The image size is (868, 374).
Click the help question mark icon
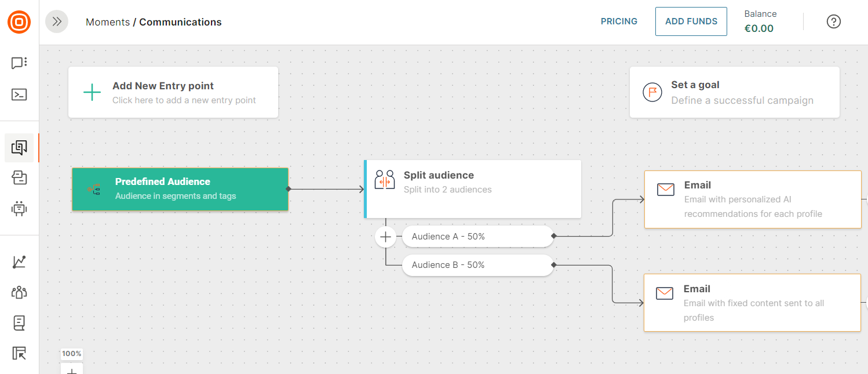[x=833, y=21]
